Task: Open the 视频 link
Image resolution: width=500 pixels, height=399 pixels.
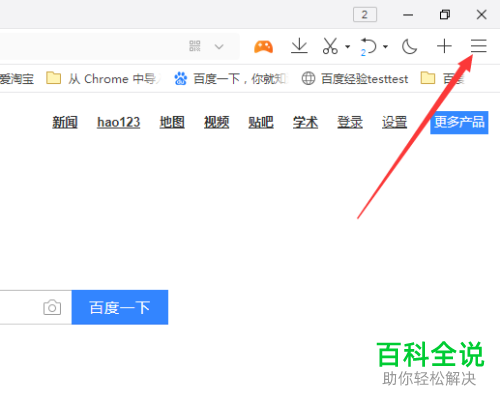Action: pyautogui.click(x=217, y=122)
